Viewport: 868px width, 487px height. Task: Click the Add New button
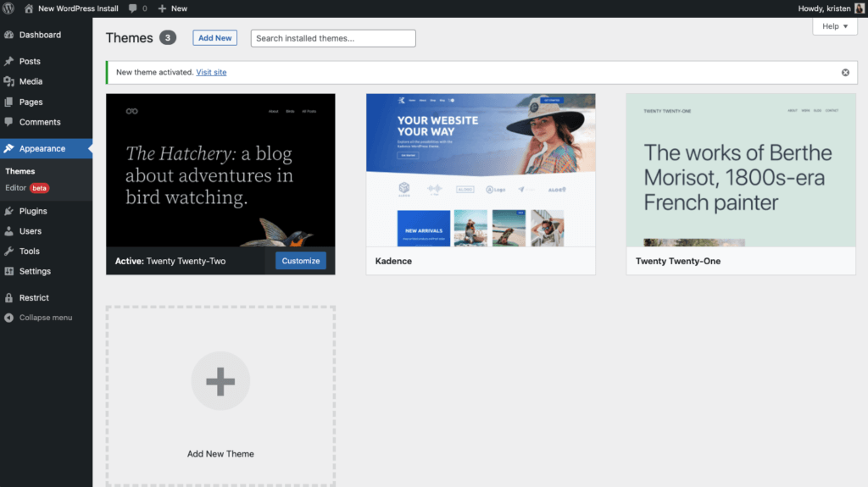(214, 37)
